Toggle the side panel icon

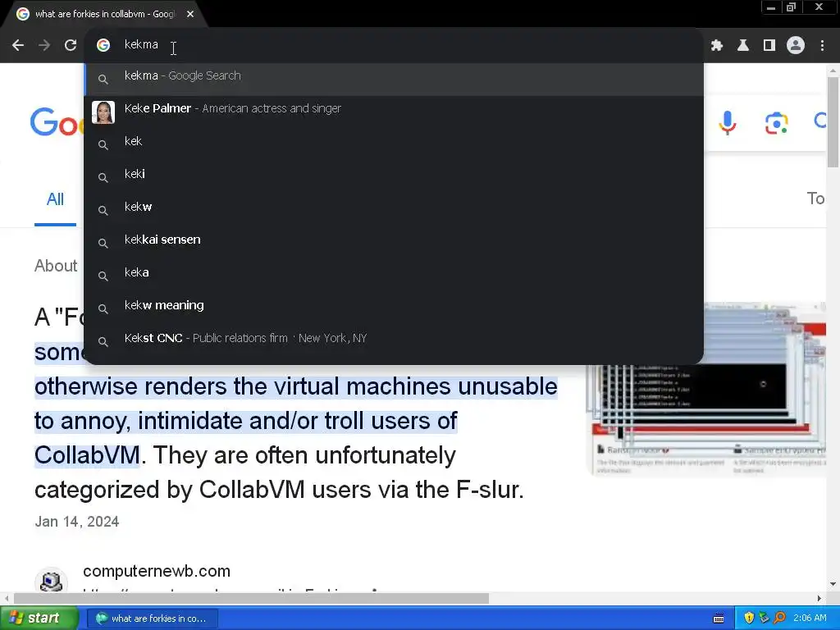[x=769, y=46]
